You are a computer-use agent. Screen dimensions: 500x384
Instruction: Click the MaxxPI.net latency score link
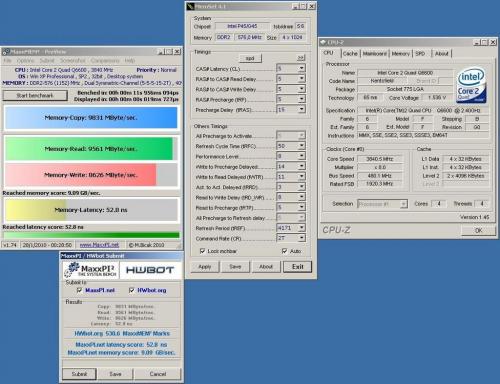click(121, 344)
